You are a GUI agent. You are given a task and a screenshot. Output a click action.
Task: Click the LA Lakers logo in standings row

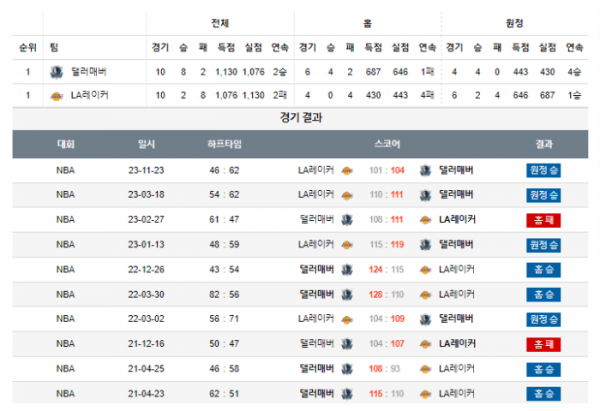coord(57,96)
